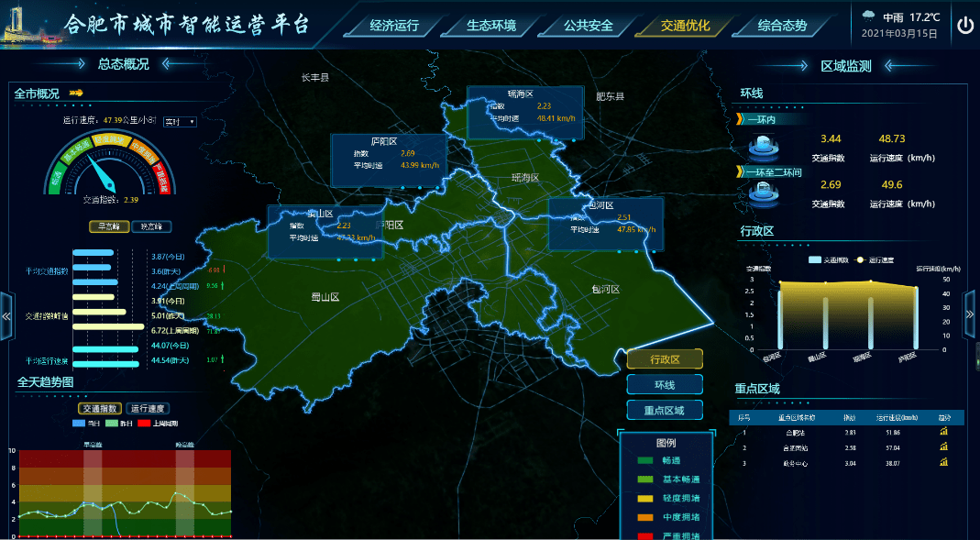Click the 重点区域 map layer button
The image size is (980, 540).
click(x=664, y=410)
